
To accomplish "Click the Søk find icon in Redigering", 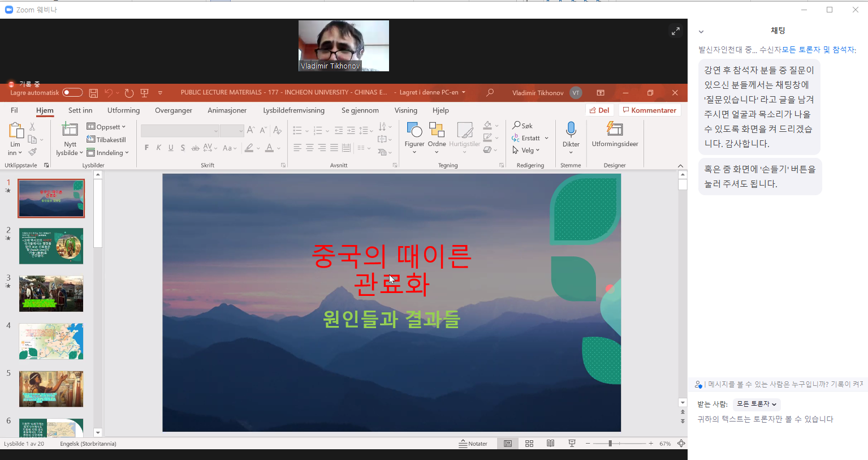I will [x=522, y=126].
